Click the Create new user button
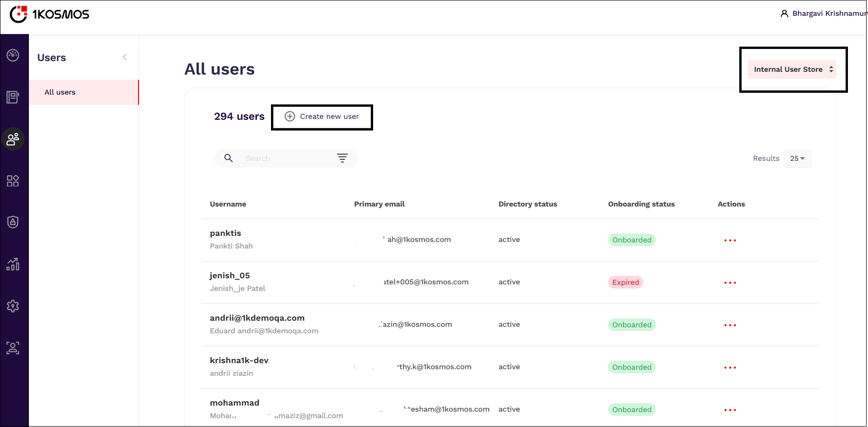Image resolution: width=868 pixels, height=427 pixels. pos(322,117)
